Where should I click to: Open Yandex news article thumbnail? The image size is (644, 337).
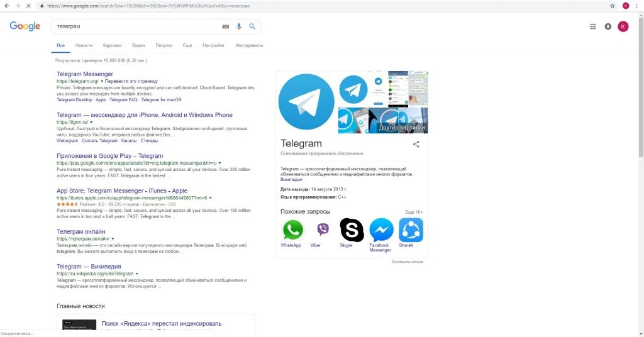coord(79,324)
